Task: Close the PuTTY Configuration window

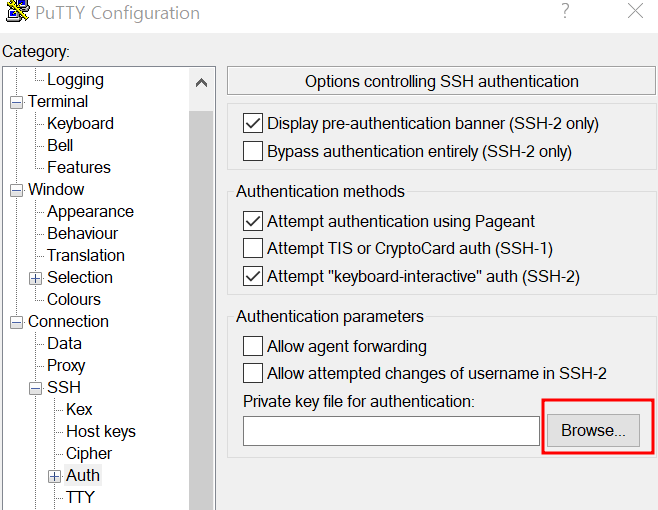Action: [x=635, y=11]
